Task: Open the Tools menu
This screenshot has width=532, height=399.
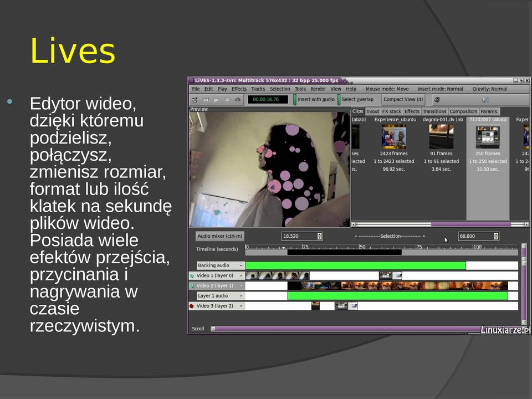Action: tap(300, 89)
